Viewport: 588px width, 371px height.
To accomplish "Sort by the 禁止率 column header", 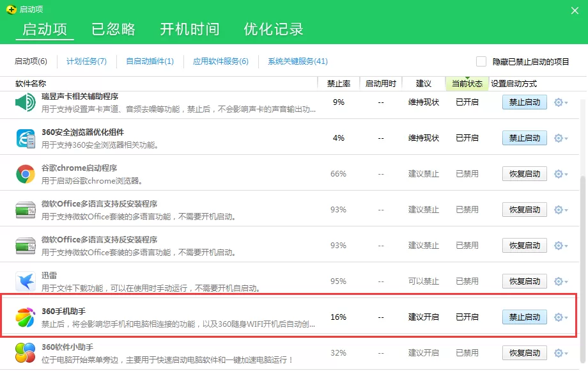I will click(339, 84).
